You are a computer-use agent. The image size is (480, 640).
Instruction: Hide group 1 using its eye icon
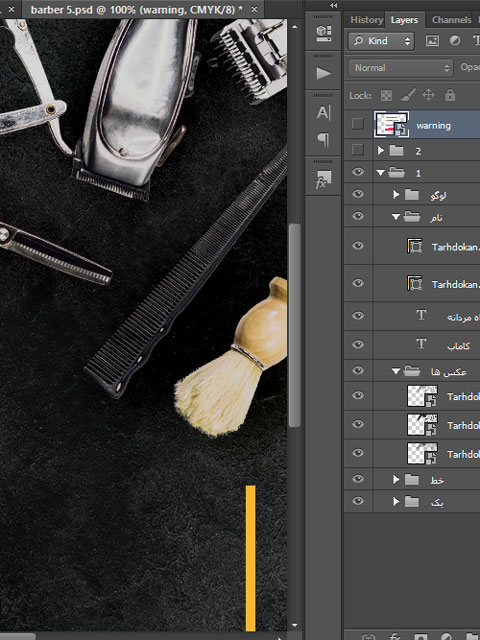[x=358, y=172]
